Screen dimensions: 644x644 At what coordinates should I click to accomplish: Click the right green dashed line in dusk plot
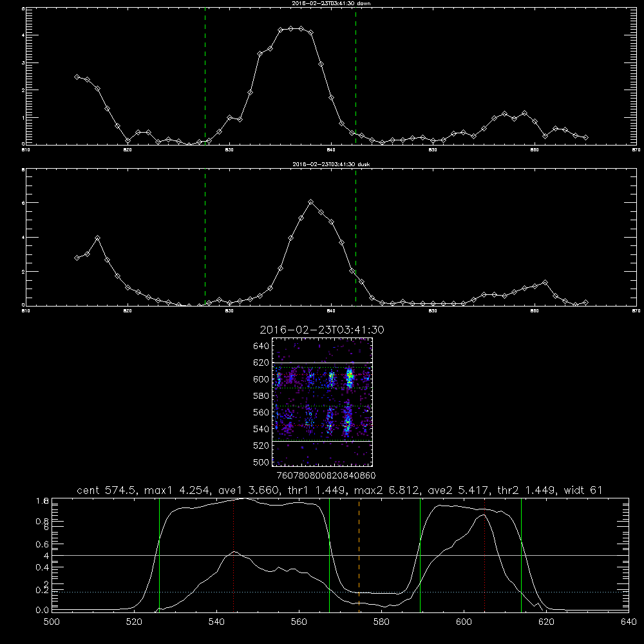tap(355, 237)
